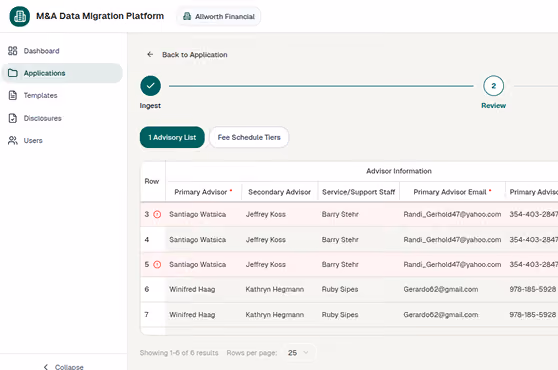Click the M&A platform building logo
558x370 pixels.
pyautogui.click(x=20, y=16)
